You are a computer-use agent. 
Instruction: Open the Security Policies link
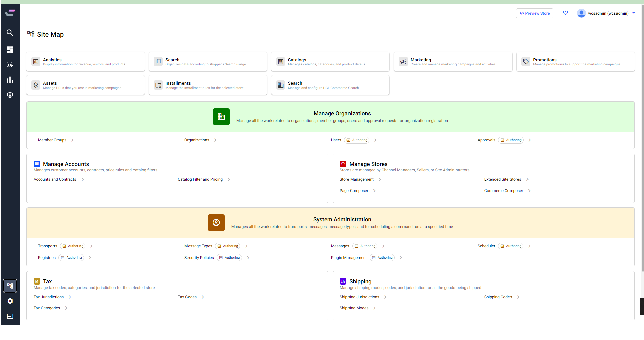click(x=199, y=258)
